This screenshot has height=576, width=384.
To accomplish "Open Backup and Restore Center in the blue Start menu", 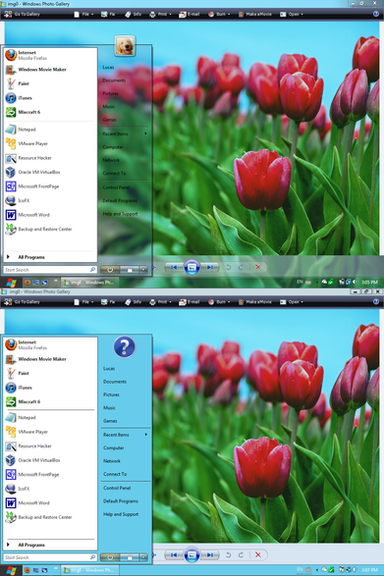I will click(x=50, y=517).
